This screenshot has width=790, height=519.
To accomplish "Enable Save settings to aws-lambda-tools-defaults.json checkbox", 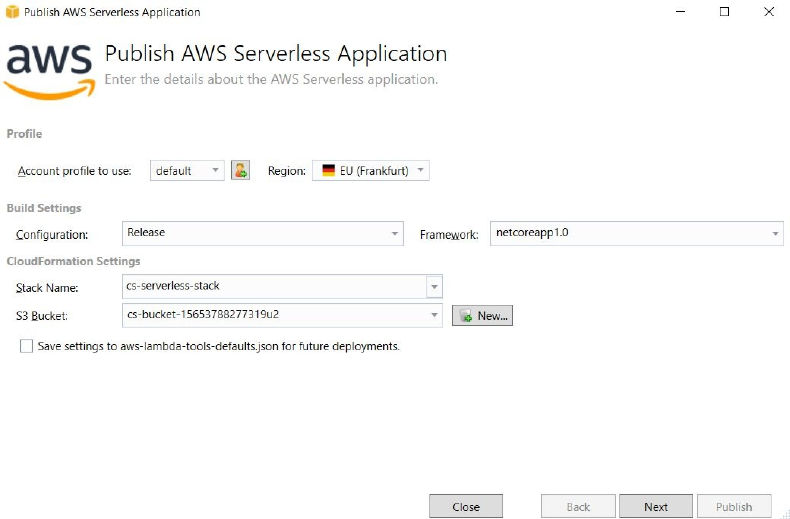I will 26,346.
